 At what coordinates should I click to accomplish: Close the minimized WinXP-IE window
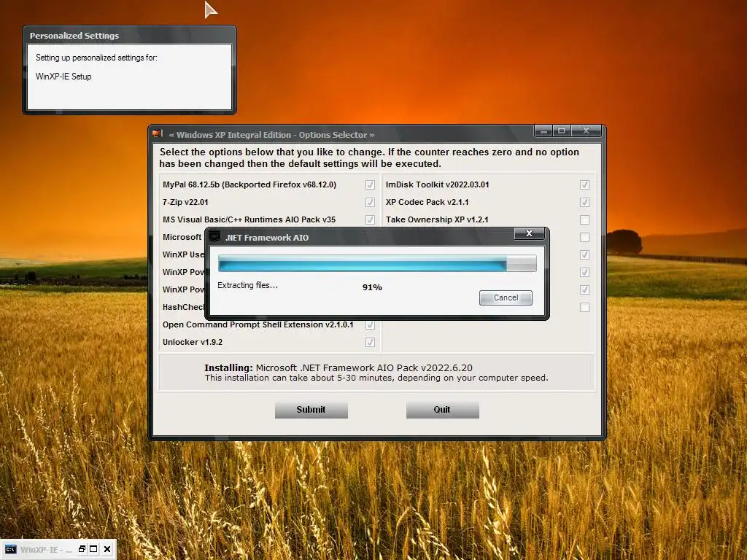coord(107,549)
